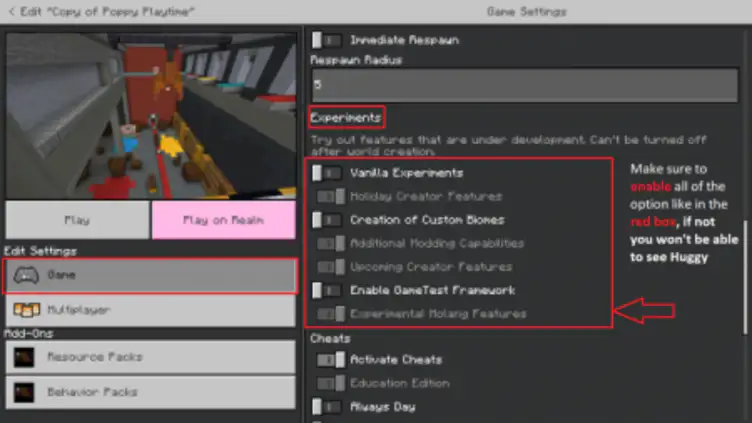The height and width of the screenshot is (423, 752).
Task: Click the Edit Settings heading
Action: (x=41, y=251)
